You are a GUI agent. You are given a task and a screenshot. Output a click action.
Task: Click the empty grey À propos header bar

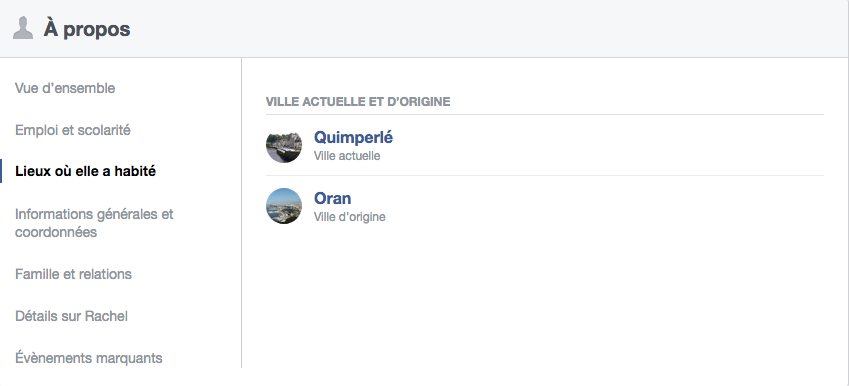click(x=487, y=29)
